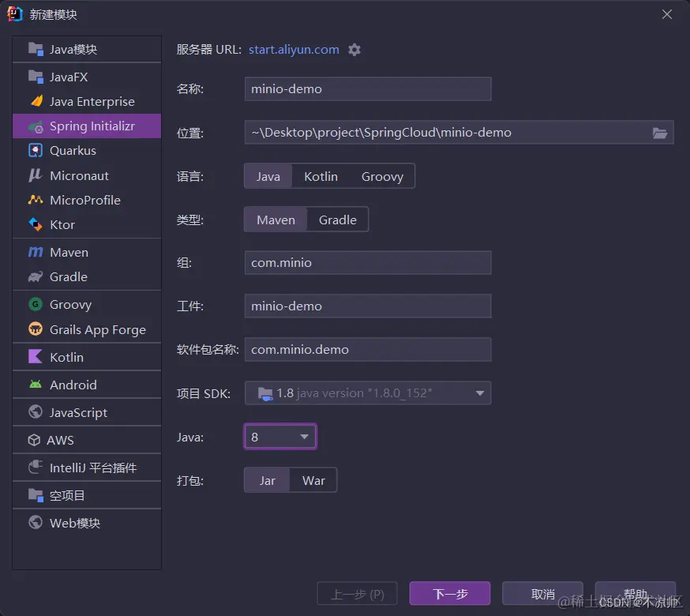Switch to the Micronaut generator

click(x=87, y=175)
